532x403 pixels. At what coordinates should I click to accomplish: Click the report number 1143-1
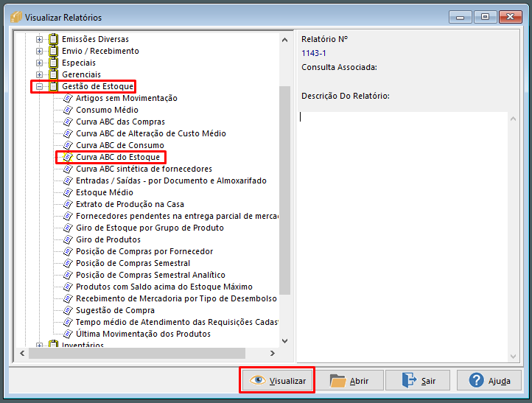pos(314,53)
